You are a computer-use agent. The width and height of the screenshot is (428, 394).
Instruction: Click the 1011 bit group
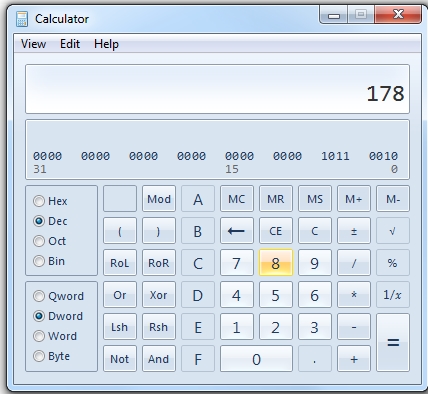tap(335, 156)
